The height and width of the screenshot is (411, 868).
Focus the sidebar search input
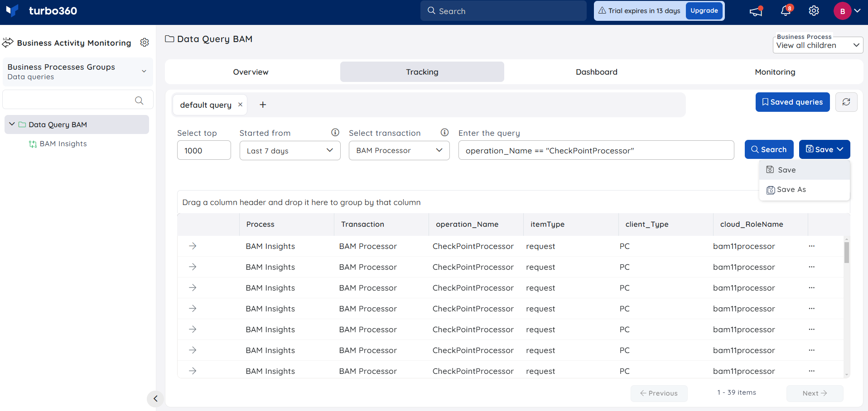78,100
